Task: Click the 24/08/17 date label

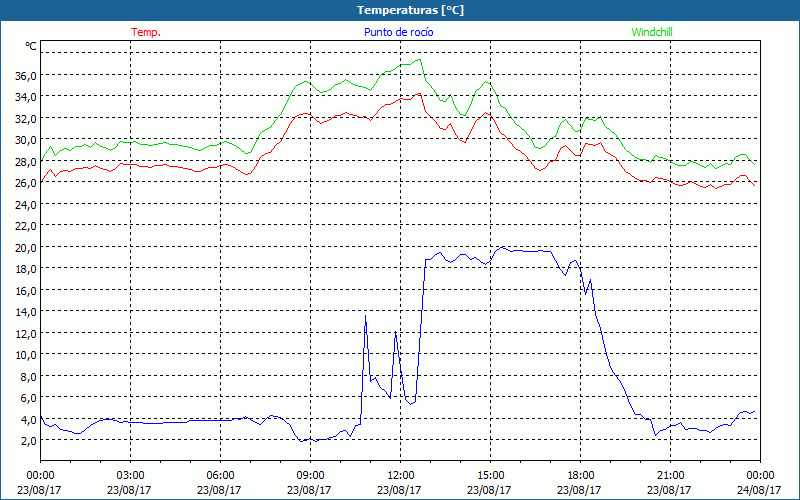Action: [759, 490]
